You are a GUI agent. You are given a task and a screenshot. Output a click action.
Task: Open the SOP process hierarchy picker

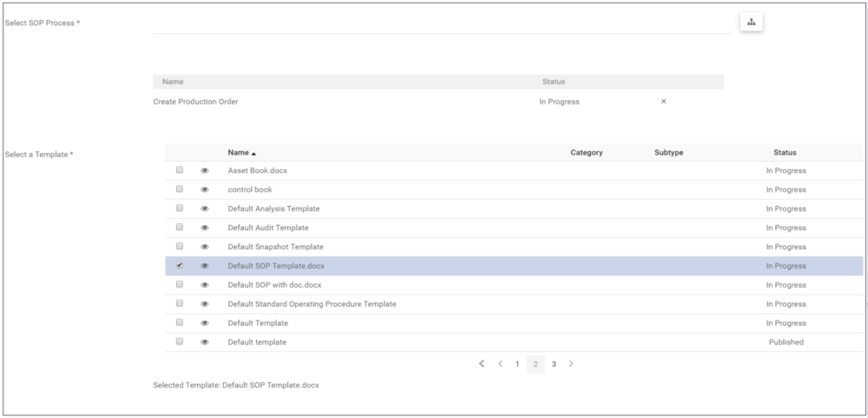(x=751, y=23)
